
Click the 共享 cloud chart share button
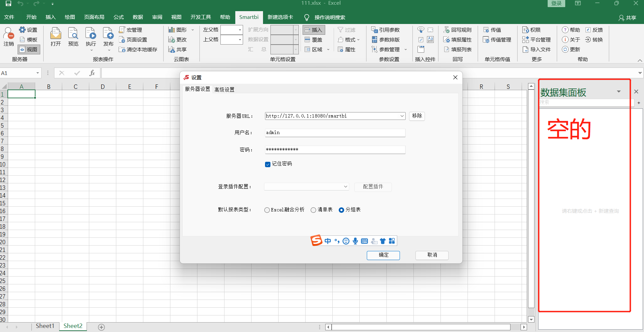[x=177, y=49]
